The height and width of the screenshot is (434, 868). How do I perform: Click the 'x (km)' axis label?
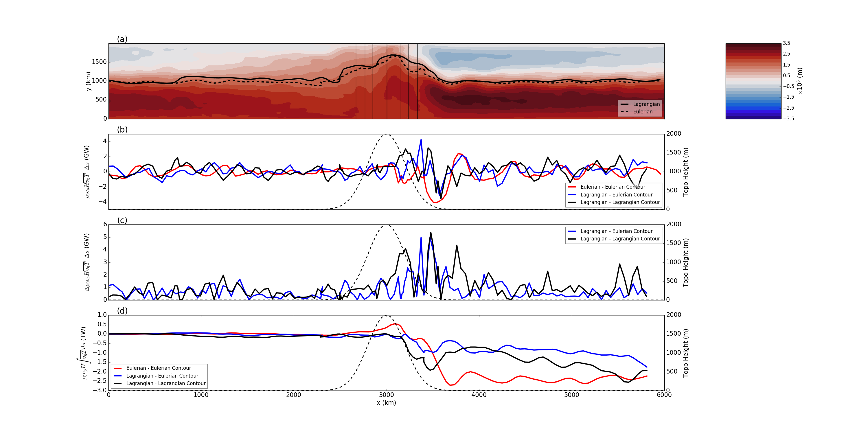click(x=386, y=403)
